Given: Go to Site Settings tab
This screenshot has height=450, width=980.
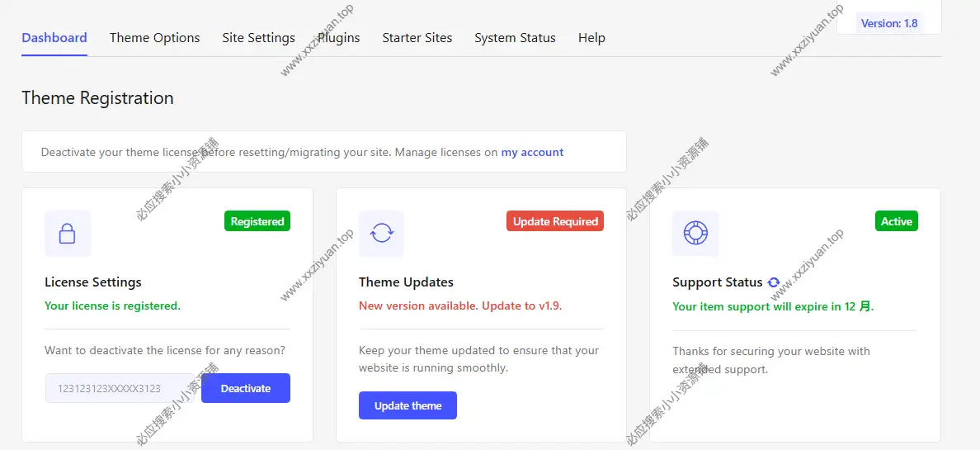Looking at the screenshot, I should coord(258,38).
